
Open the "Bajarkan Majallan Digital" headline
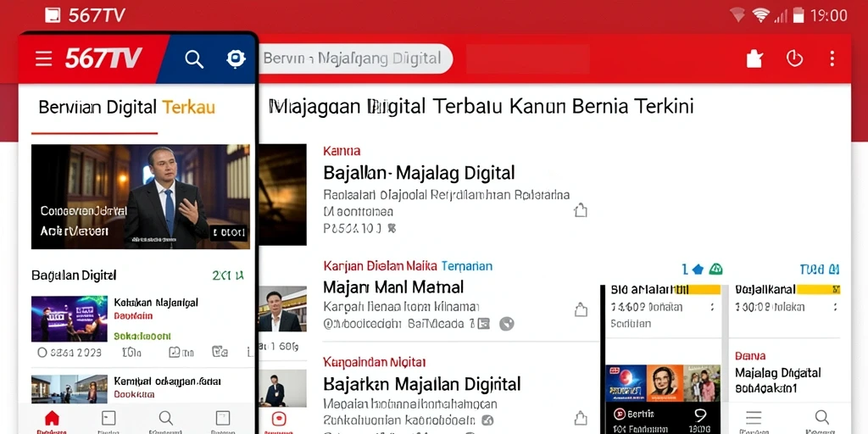422,384
